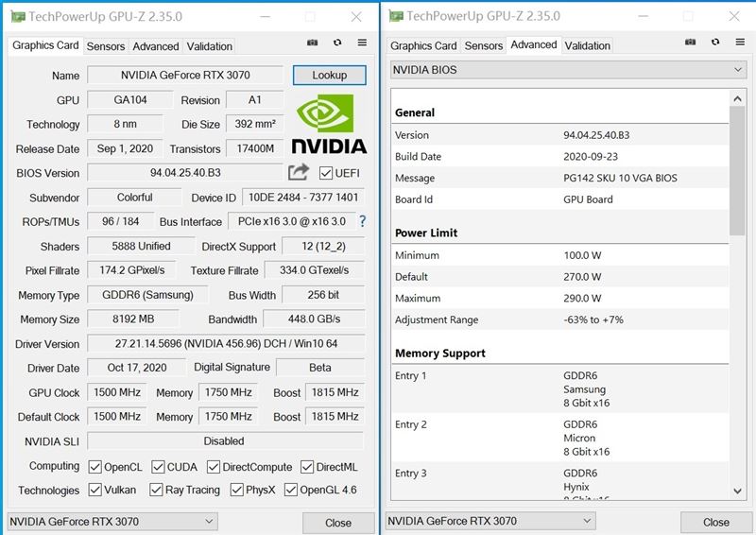Click the NVIDIA SLI field showing Disabled
The image size is (756, 535).
224,440
